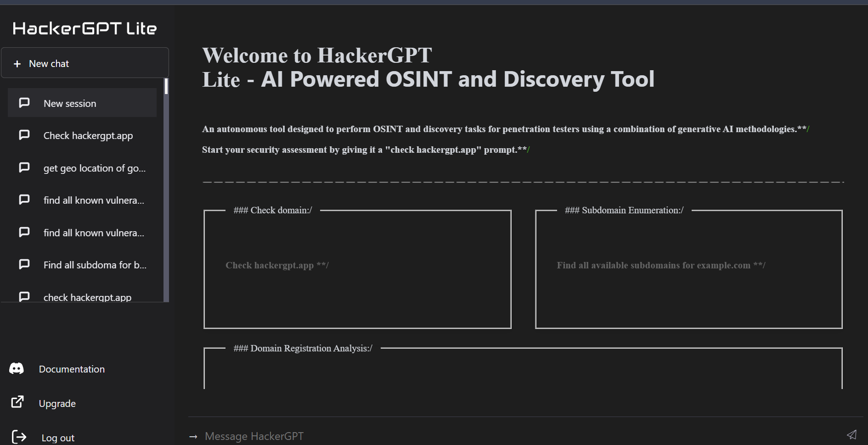Click the external-link icon beside Upgrade
The height and width of the screenshot is (445, 868).
(17, 402)
